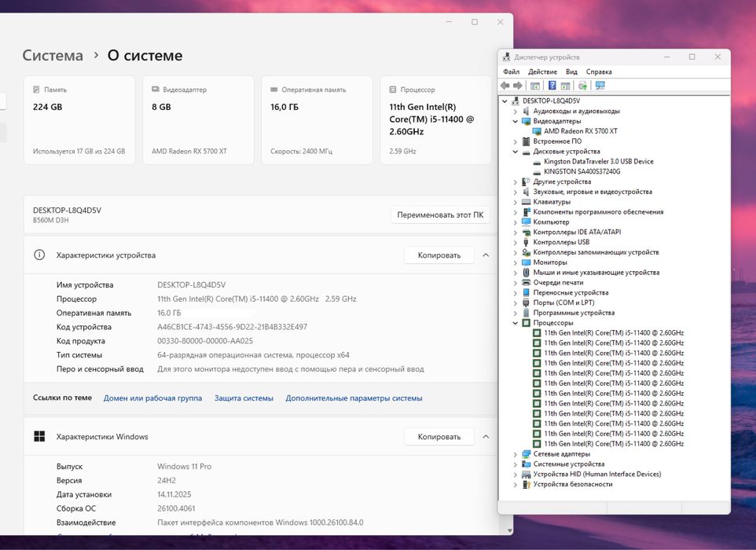Select Контроллеры запоминающих устройств tree row
The image size is (756, 550).
[x=596, y=252]
